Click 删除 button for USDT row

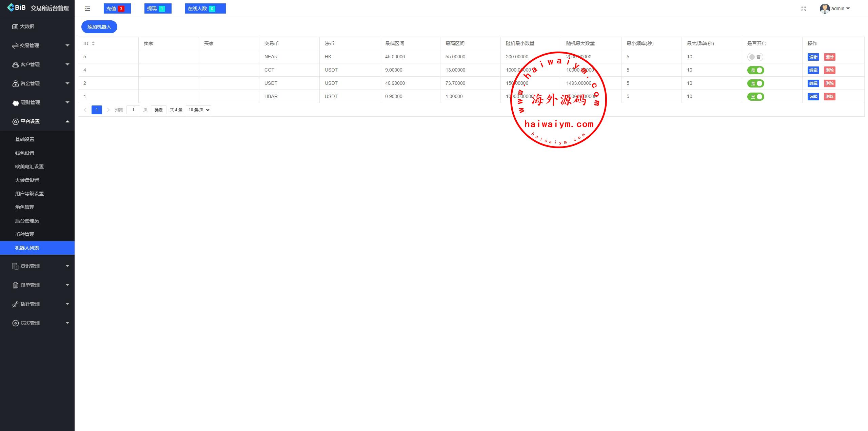[x=829, y=83]
